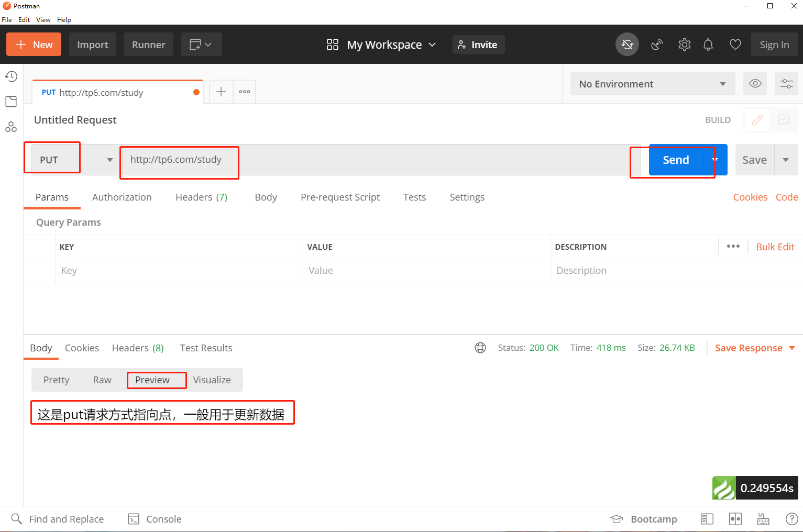
Task: Open the Console from status bar
Action: [155, 519]
